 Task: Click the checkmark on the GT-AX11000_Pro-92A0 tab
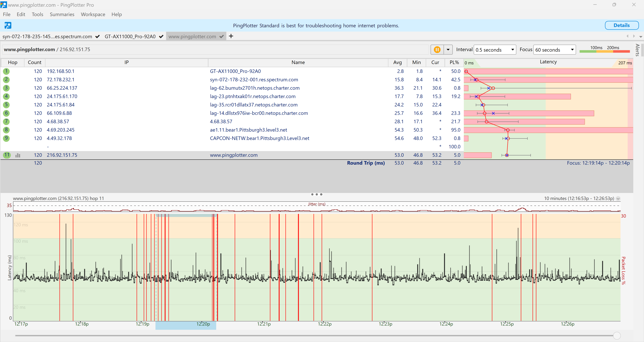coord(161,37)
